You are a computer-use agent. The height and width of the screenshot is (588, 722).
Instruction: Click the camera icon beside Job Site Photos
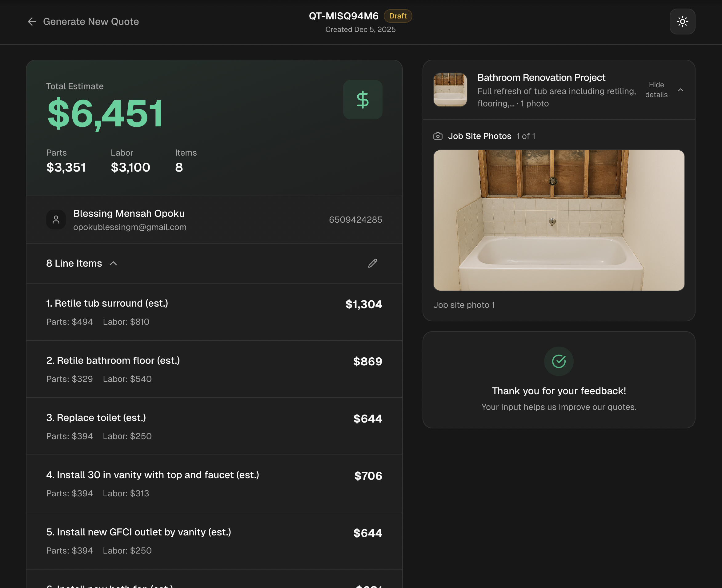438,136
